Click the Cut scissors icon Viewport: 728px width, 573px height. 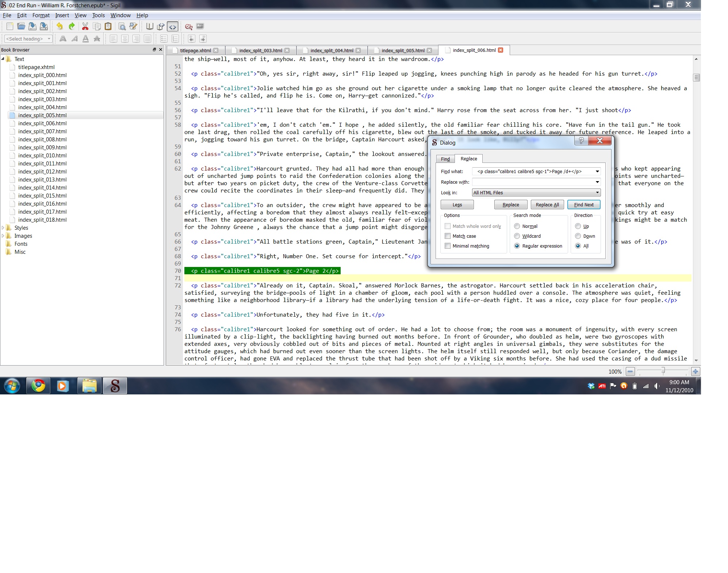coord(85,26)
